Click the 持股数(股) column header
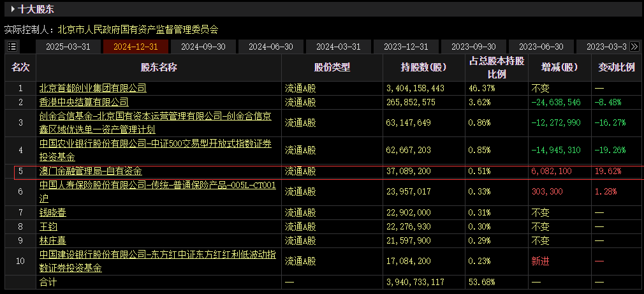The width and height of the screenshot is (644, 294). point(423,68)
